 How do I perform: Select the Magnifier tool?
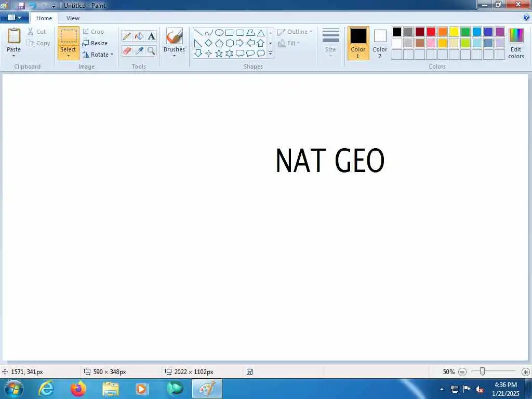151,51
